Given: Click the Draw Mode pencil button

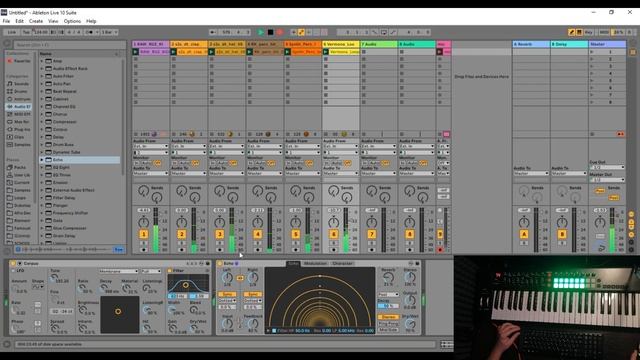Looking at the screenshot, I should 571,32.
